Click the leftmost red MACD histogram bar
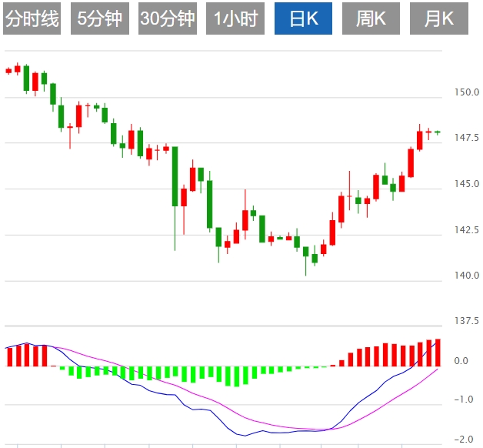The width and height of the screenshot is (483, 448). pos(8,356)
